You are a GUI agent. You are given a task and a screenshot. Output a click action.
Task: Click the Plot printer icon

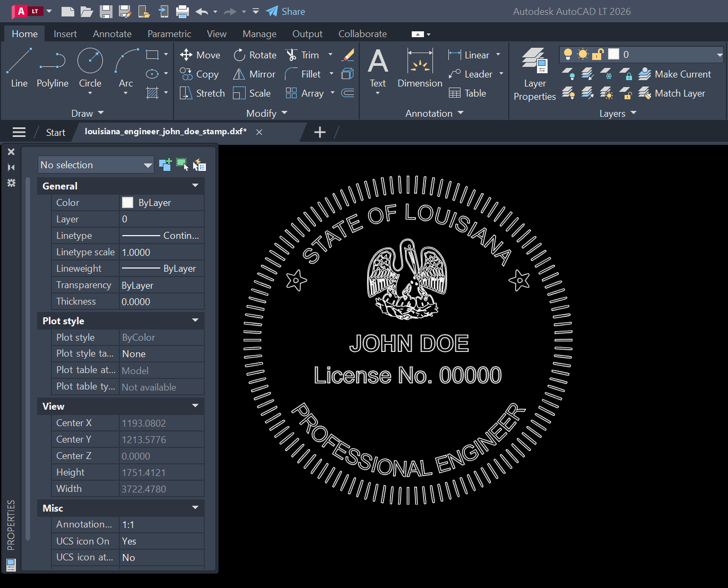[183, 11]
